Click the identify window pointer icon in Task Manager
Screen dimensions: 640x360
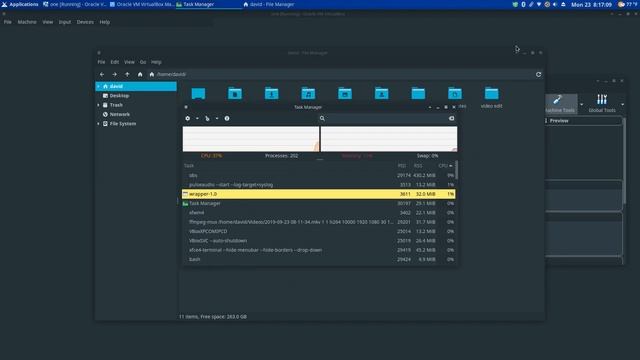click(x=207, y=118)
